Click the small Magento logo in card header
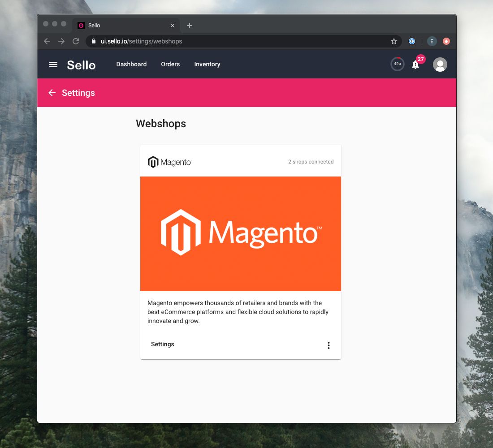493x448 pixels. coord(169,162)
